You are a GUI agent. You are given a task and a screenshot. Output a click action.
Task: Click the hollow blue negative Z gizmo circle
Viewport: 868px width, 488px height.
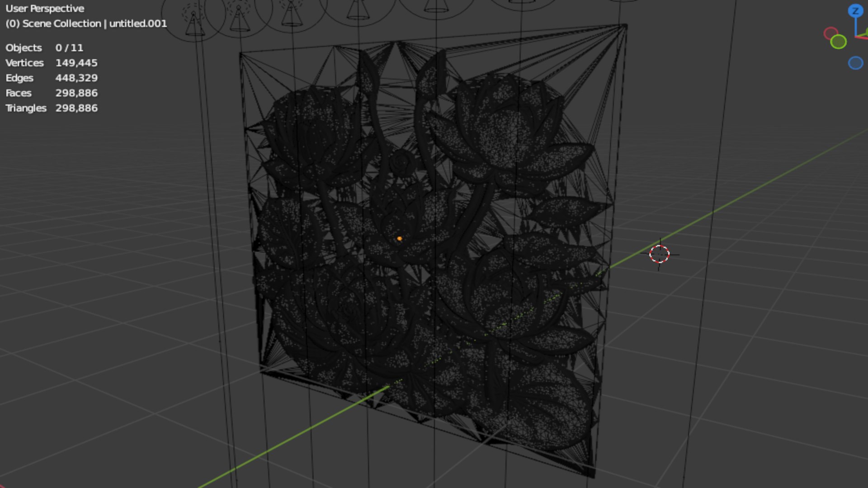pos(855,63)
